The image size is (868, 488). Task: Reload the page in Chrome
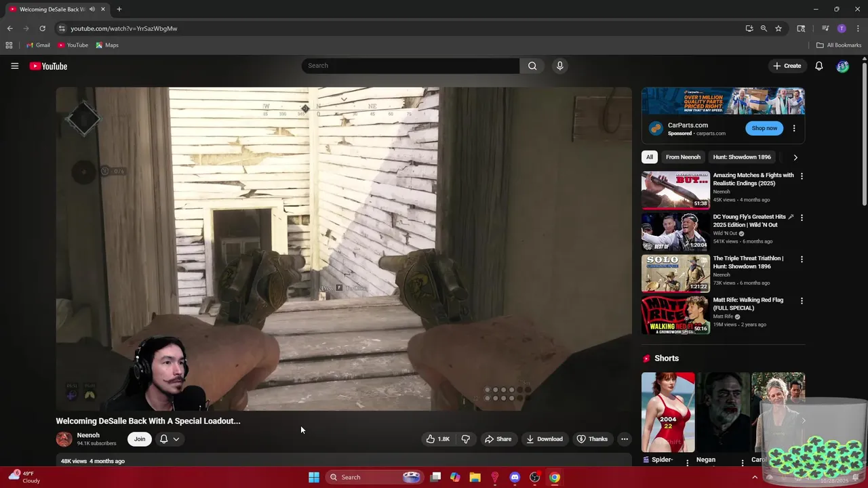click(x=42, y=28)
